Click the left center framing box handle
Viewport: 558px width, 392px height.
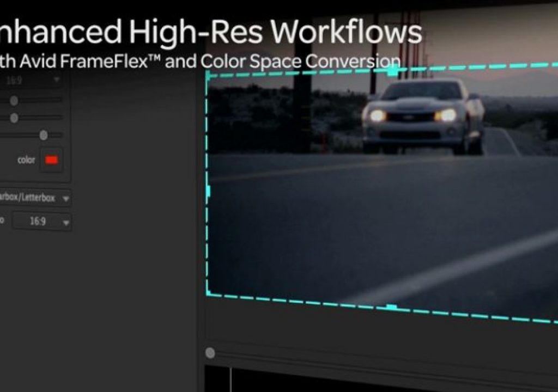coord(209,191)
